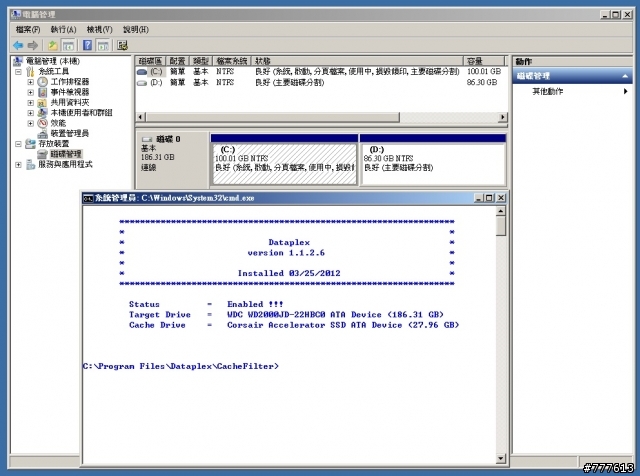Click the Up one level folder icon
The height and width of the screenshot is (476, 640).
(52, 45)
